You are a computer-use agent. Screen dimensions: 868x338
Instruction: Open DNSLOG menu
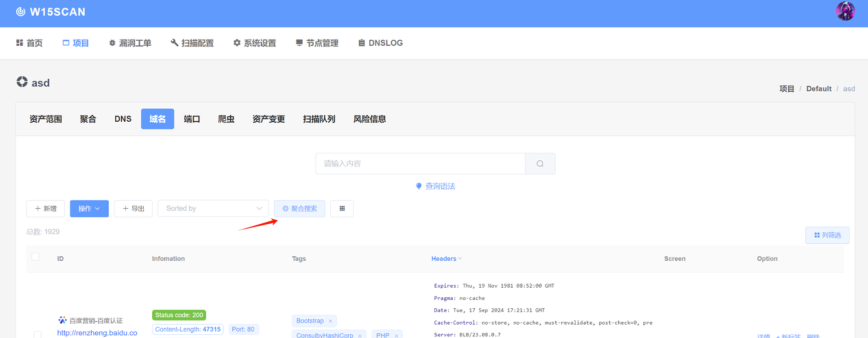click(x=380, y=43)
